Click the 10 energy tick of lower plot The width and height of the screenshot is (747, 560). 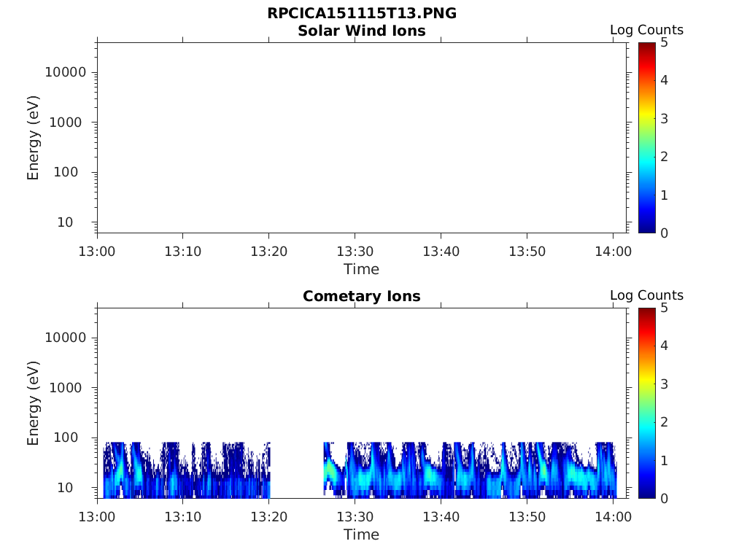65,488
